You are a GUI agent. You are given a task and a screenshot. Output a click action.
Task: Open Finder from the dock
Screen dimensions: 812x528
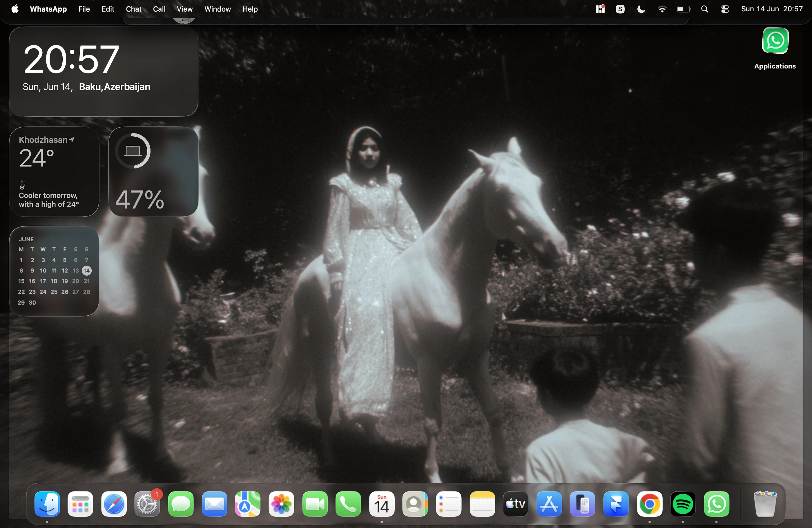tap(47, 504)
